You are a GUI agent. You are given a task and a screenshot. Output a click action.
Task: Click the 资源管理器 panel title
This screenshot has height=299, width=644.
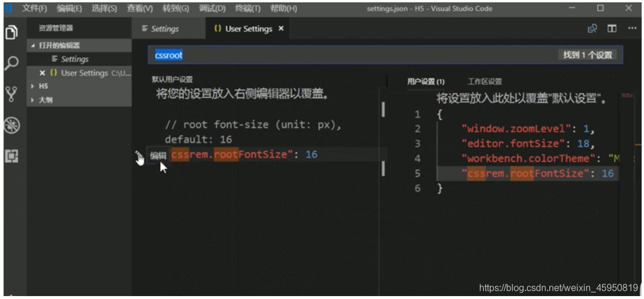pos(56,28)
